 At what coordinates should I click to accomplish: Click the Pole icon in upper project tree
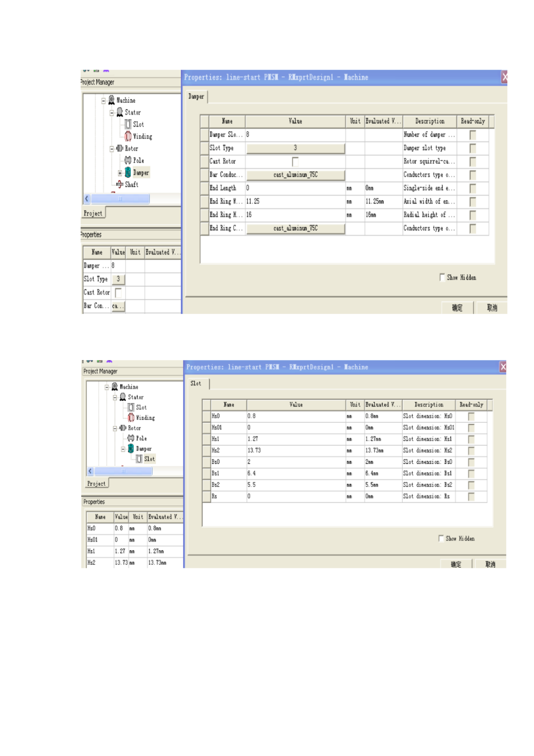click(x=128, y=160)
